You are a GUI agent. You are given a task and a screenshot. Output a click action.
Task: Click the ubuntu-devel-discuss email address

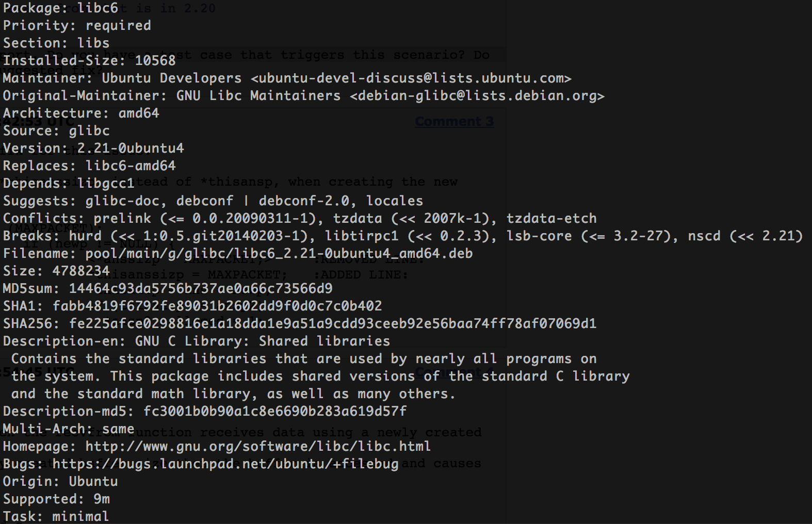tap(411, 78)
